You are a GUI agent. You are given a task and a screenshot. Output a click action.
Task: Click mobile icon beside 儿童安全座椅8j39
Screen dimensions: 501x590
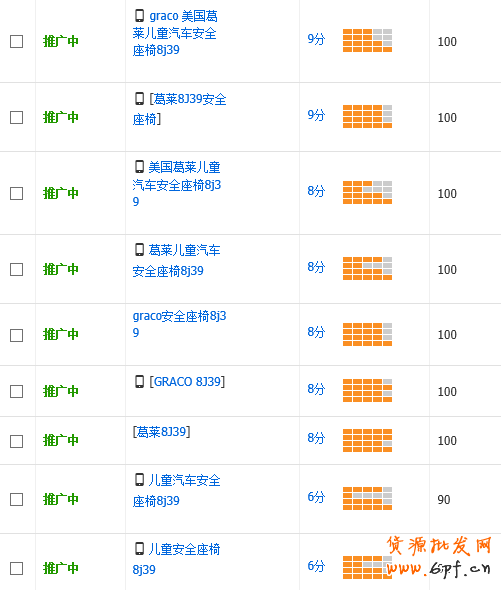click(x=139, y=549)
